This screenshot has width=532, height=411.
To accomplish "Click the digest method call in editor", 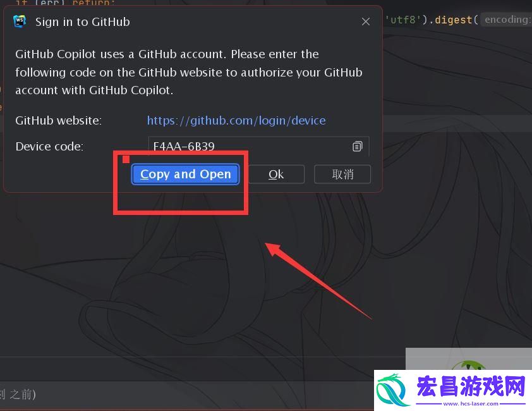I will tap(453, 20).
